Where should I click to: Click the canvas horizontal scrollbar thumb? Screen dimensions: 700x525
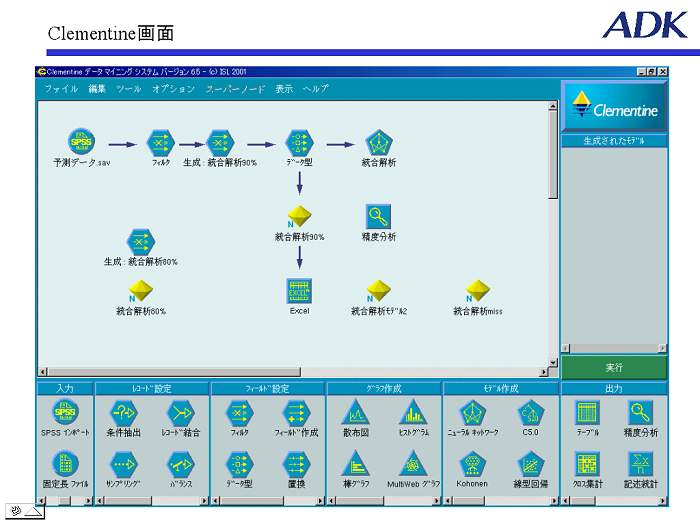pos(174,371)
